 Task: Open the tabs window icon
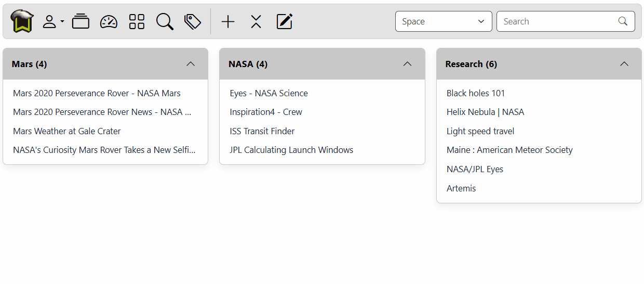point(81,21)
